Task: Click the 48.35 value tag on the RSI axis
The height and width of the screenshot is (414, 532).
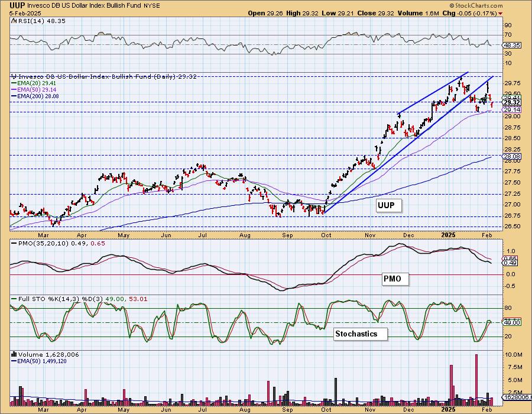Action: tap(511, 45)
